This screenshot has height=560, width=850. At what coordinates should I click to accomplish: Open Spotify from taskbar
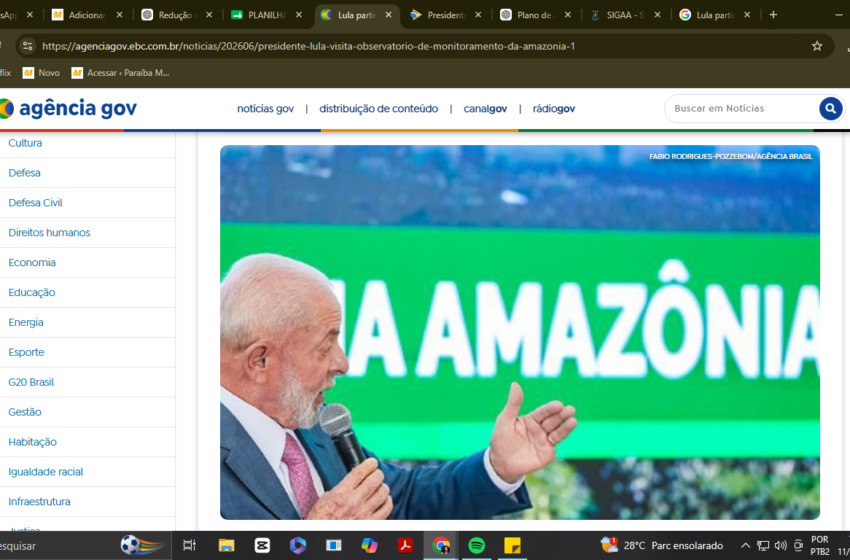476,545
